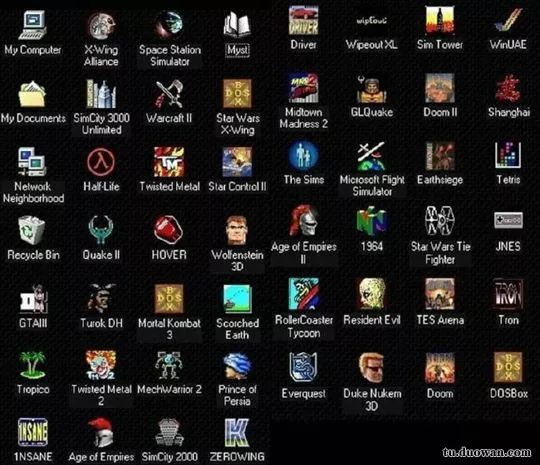
Task: Open the My Computer desktop icon
Action: pyautogui.click(x=32, y=25)
